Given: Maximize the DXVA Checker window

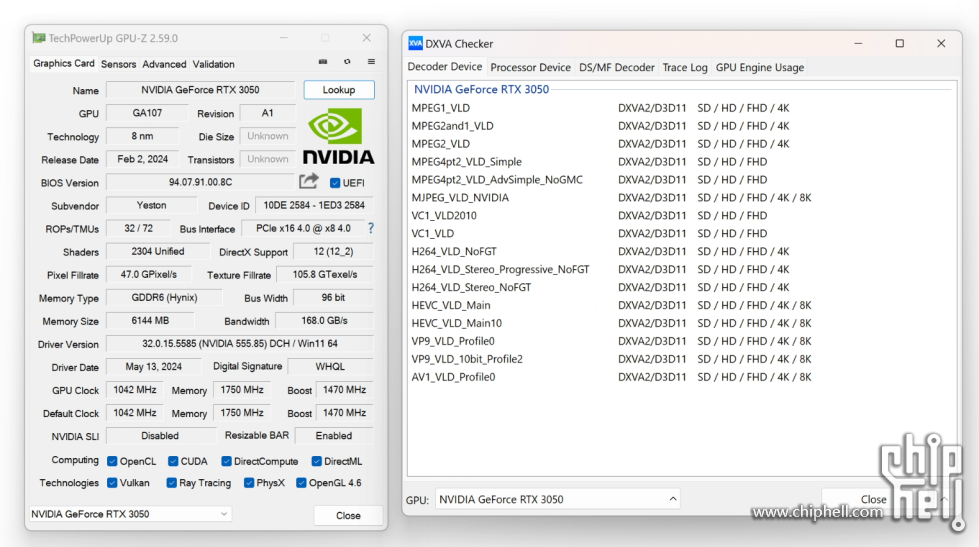Looking at the screenshot, I should point(900,43).
